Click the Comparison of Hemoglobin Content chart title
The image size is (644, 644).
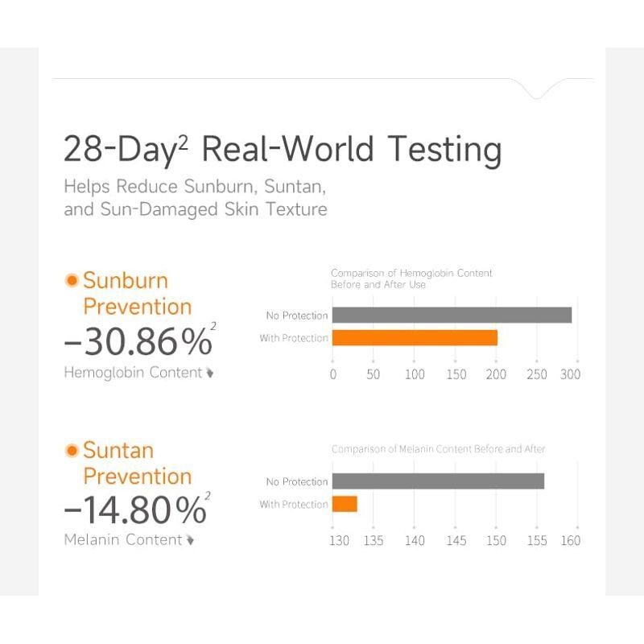(x=411, y=279)
